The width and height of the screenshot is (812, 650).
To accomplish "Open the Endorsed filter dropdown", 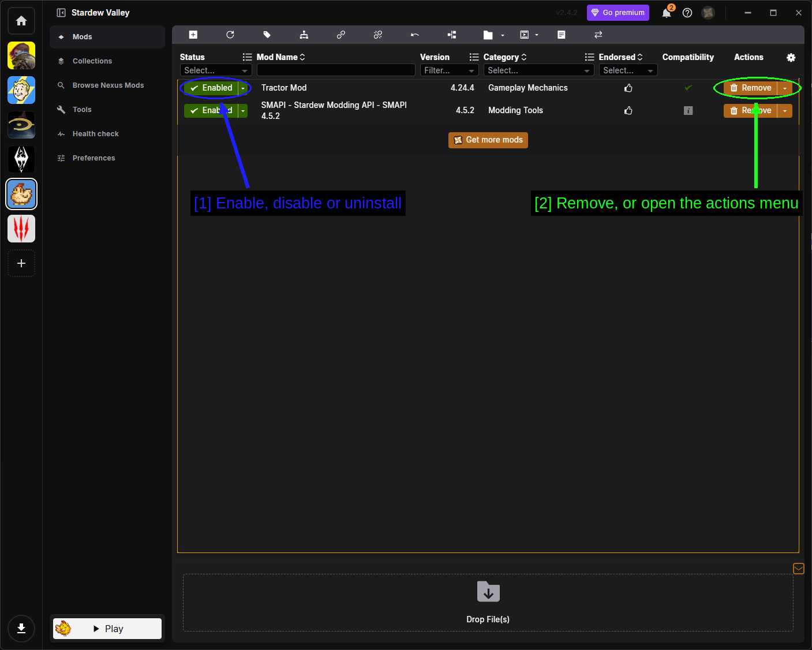I will click(x=628, y=70).
